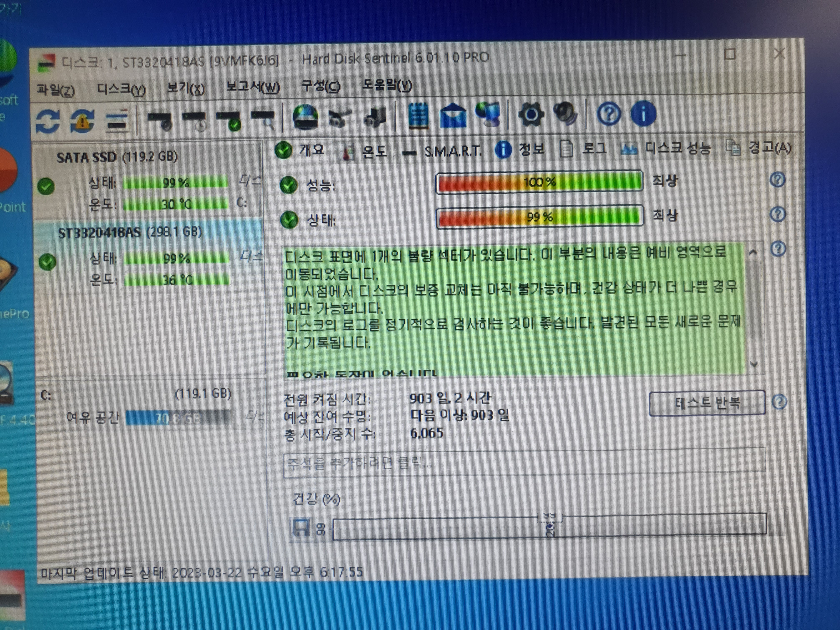The height and width of the screenshot is (630, 840).
Task: Maximize the Hard Disk Sentinel window
Action: [729, 54]
